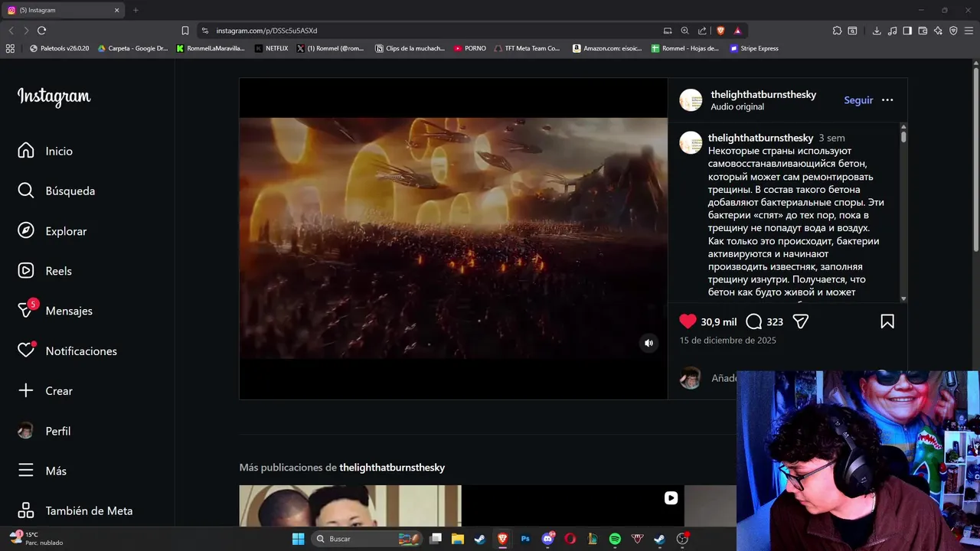Go to Instagram Inicio home icon
This screenshot has width=980, height=551.
coord(26,151)
